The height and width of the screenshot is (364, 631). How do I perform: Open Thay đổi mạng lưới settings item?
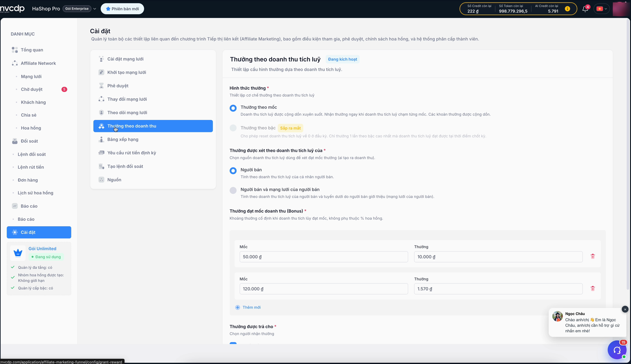[x=153, y=99]
